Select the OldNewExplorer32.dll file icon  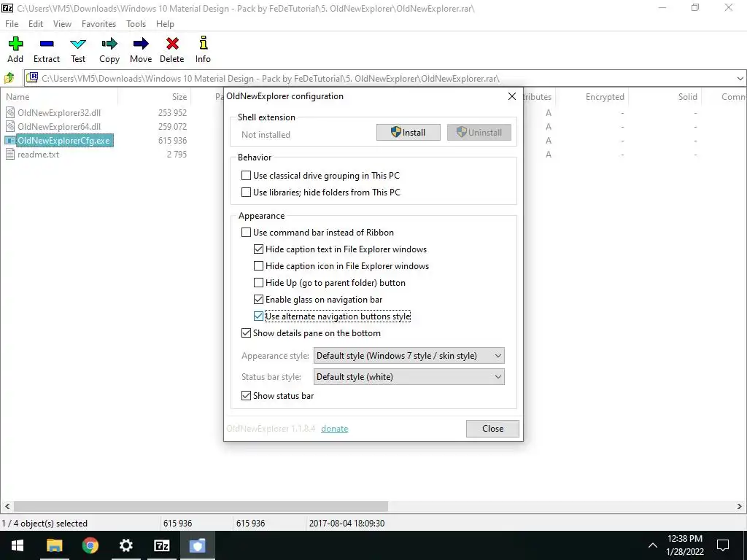coord(10,113)
